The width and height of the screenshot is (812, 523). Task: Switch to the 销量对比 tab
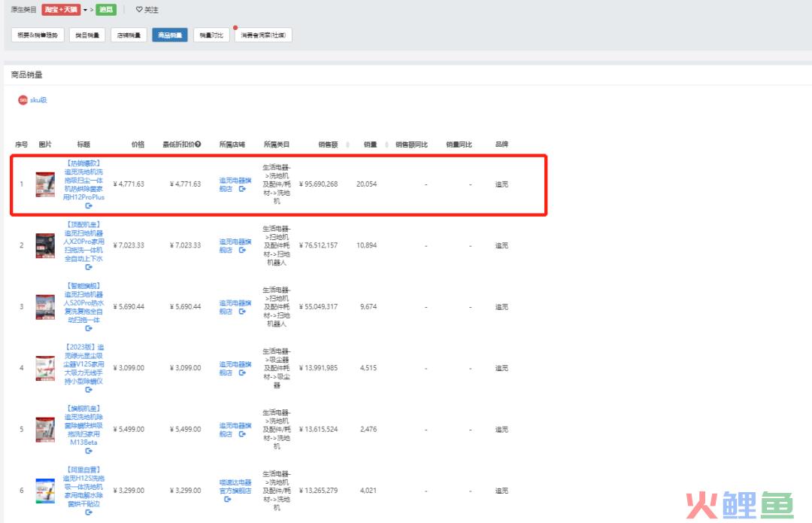[211, 35]
